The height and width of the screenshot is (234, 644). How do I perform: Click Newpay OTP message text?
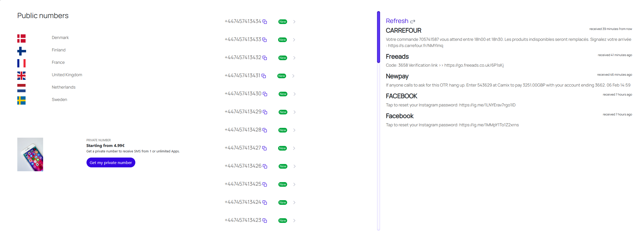click(x=508, y=85)
